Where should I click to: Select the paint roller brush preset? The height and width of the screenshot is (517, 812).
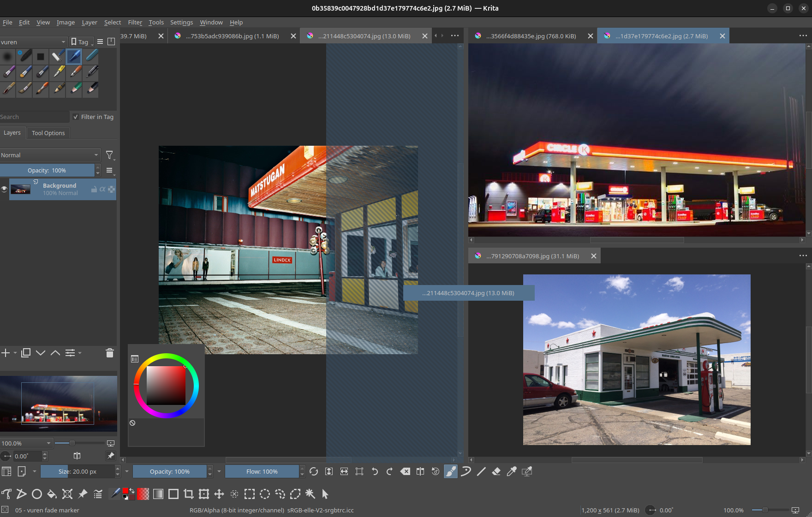57,56
